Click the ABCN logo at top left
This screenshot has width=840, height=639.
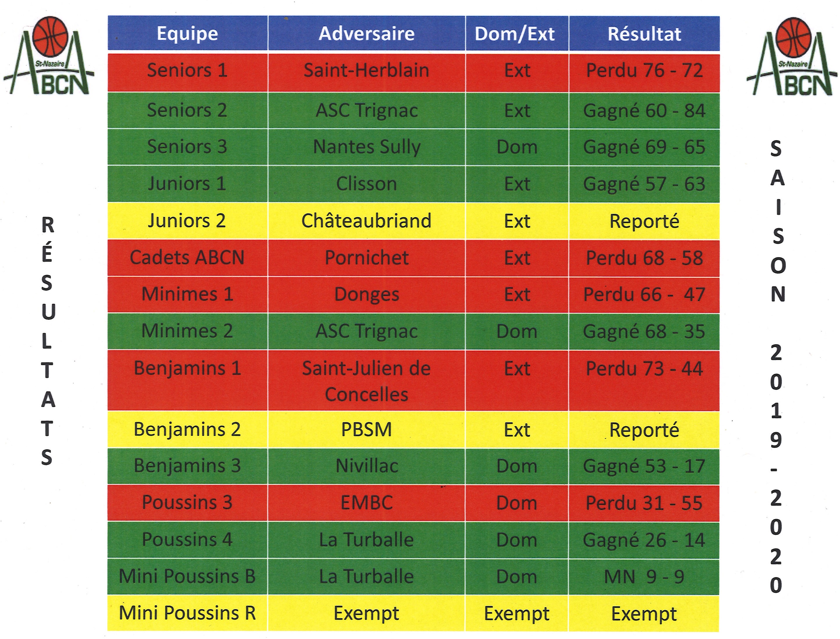(x=49, y=57)
